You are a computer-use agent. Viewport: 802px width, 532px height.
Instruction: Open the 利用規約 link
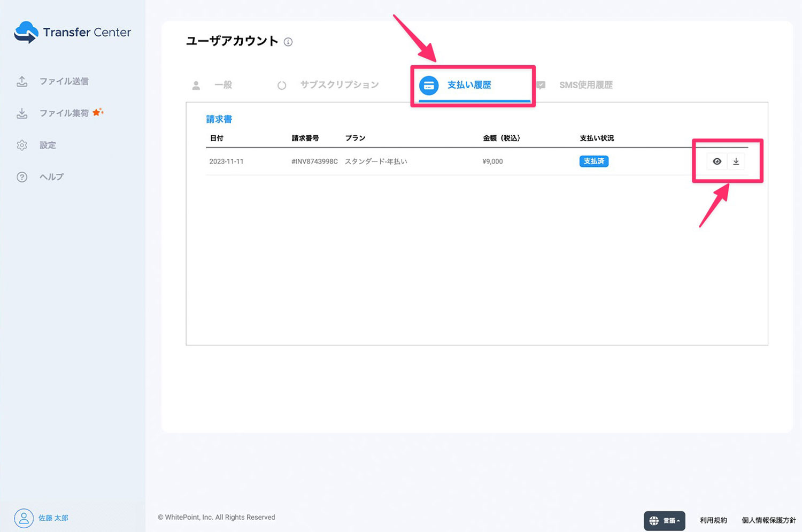coord(713,520)
